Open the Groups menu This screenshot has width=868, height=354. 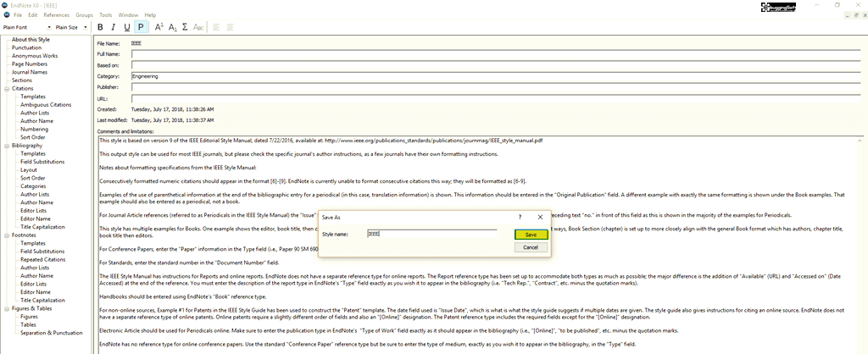[84, 15]
